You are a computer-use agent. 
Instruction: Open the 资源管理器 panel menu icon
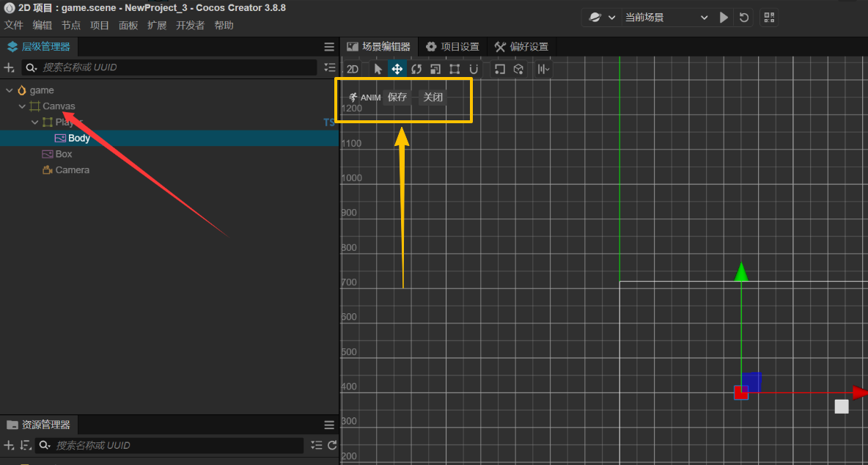click(329, 425)
